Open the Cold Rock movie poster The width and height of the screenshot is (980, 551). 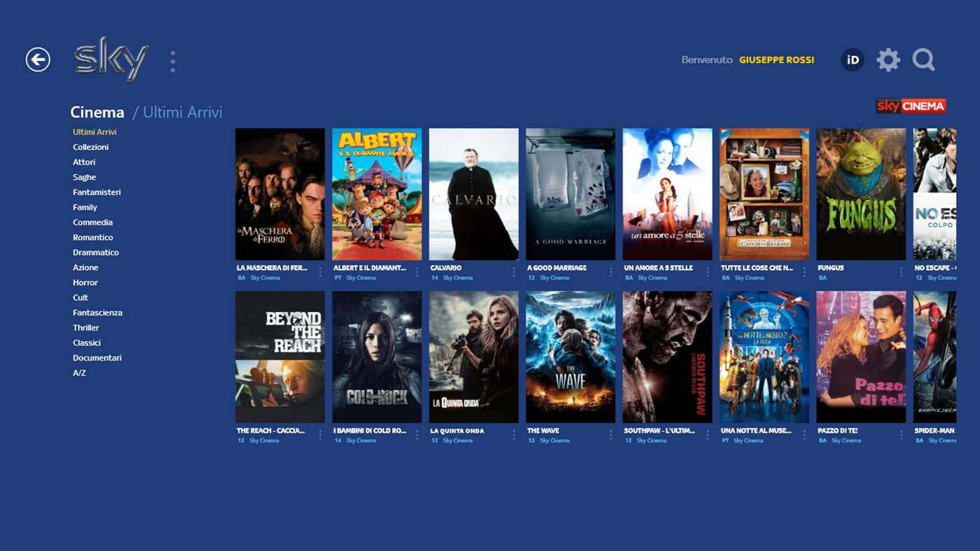(x=377, y=357)
